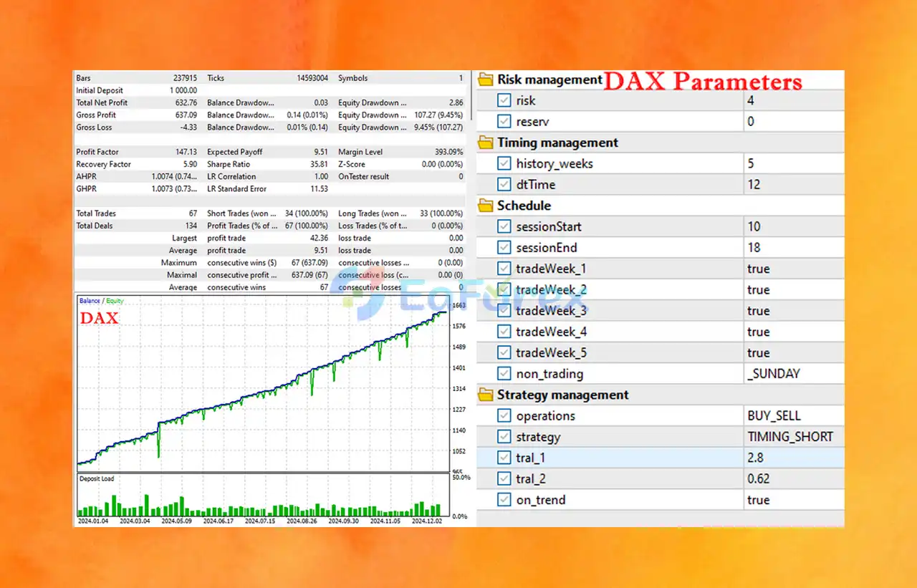Toggle the sessionStart checkbox
The width and height of the screenshot is (917, 588).
pyautogui.click(x=504, y=227)
